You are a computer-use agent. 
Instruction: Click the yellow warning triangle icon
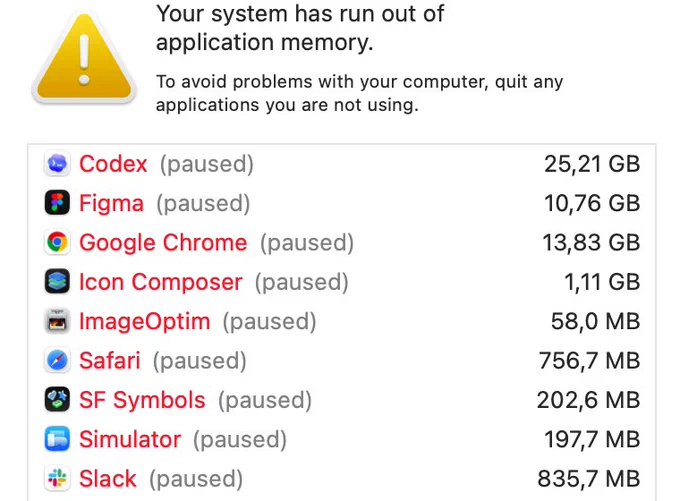pos(84,58)
